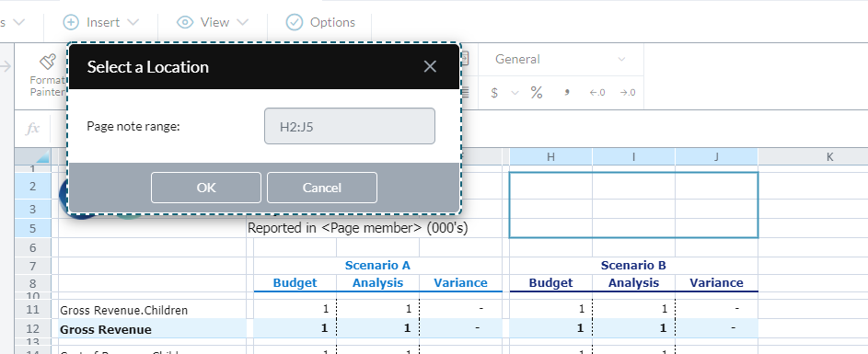Viewport: 868px width, 354px height.
Task: Cancel the Select a Location dialog
Action: tap(322, 188)
